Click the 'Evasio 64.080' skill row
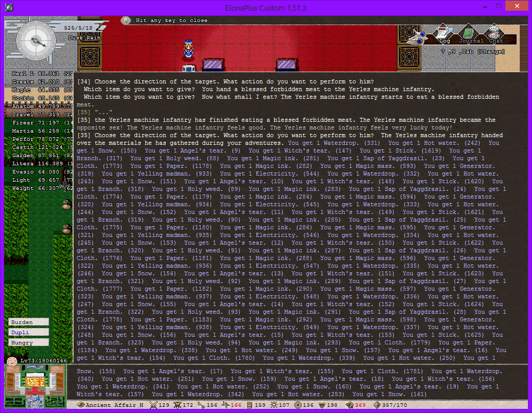This screenshot has width=532, height=413. [42, 172]
